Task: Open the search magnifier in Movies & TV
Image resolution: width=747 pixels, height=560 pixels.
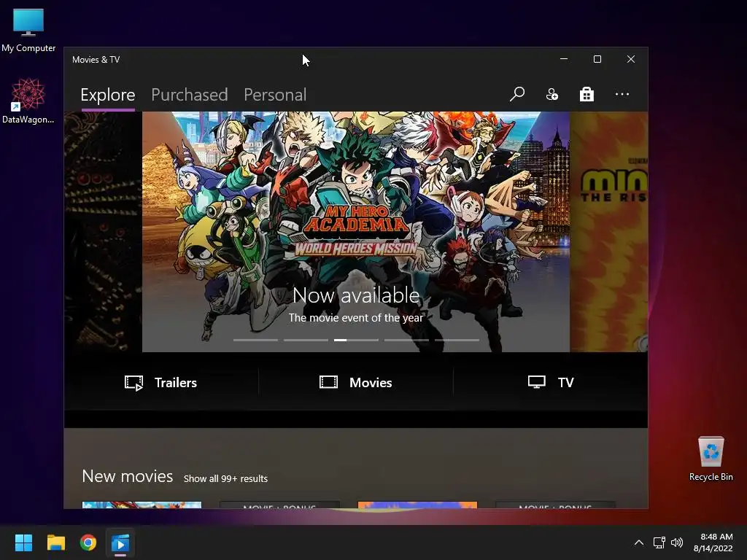Action: coord(517,94)
